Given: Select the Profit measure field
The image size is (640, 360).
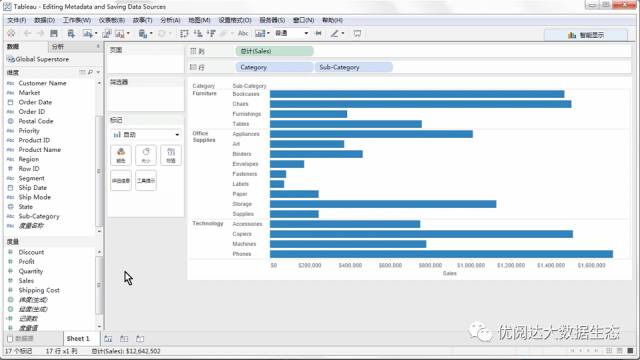Looking at the screenshot, I should pyautogui.click(x=27, y=262).
